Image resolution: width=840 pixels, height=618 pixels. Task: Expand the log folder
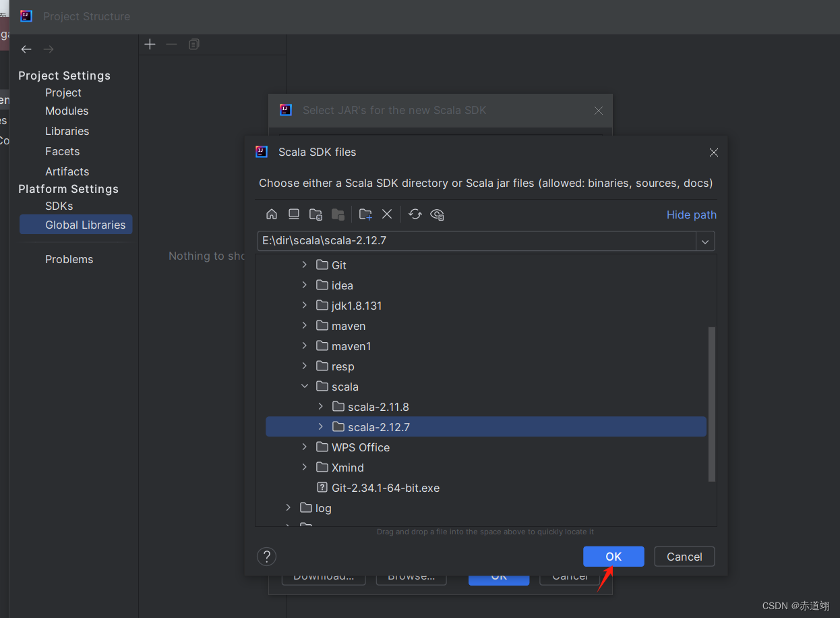click(x=289, y=508)
